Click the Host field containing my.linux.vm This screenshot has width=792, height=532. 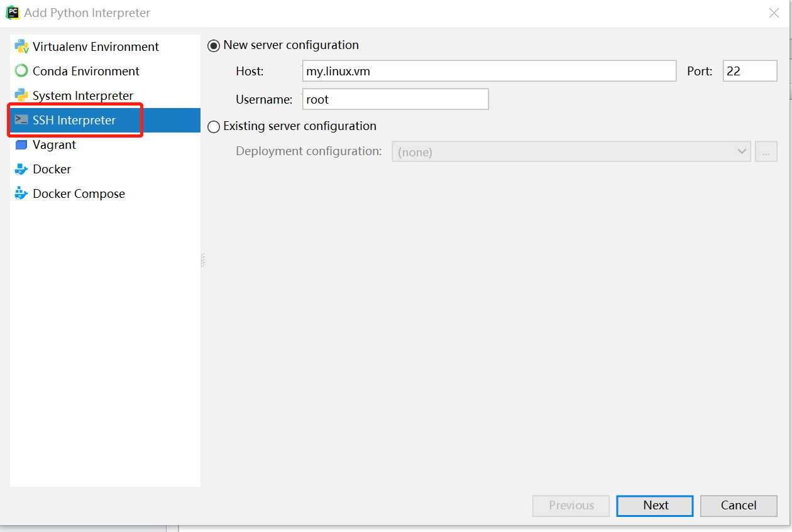489,71
